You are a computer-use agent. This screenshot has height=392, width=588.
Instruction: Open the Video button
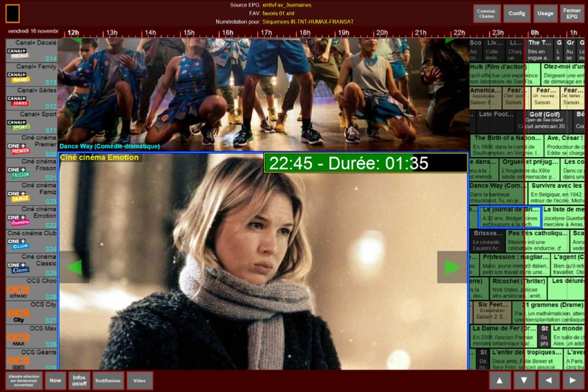pyautogui.click(x=139, y=380)
